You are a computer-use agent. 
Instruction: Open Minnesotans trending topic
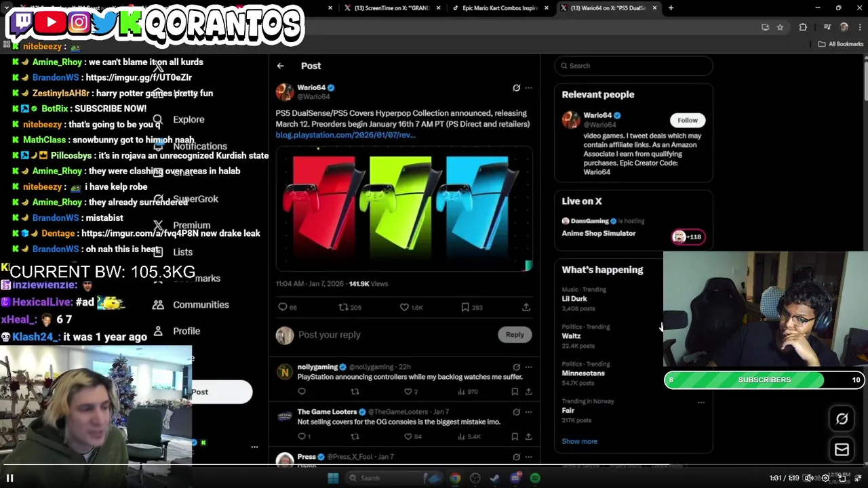click(x=583, y=373)
